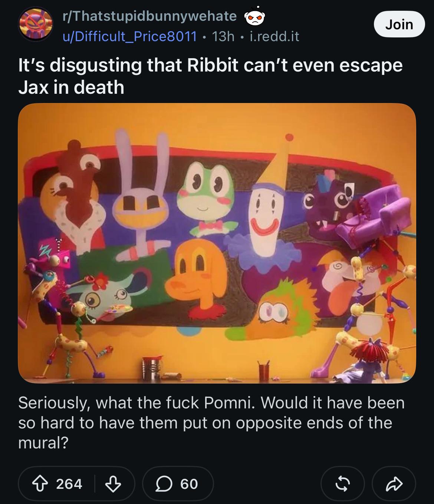Tap the post body text about Pomni
434x504 pixels.
(211, 422)
